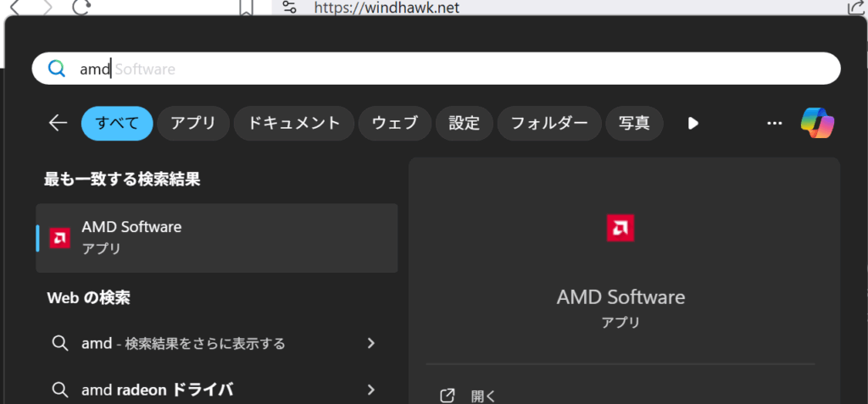Click the browser forward arrow
Screen dimensions: 868x404
[x=48, y=7]
